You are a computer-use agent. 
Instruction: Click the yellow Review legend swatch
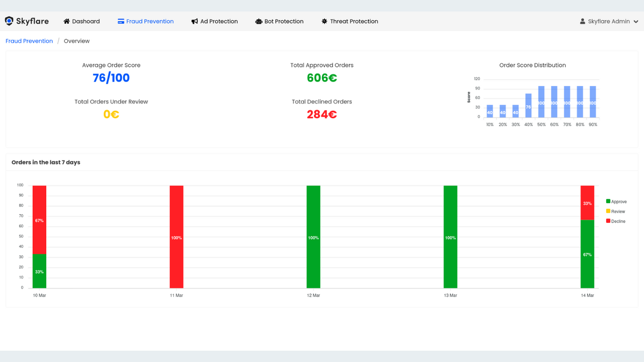[608, 211]
